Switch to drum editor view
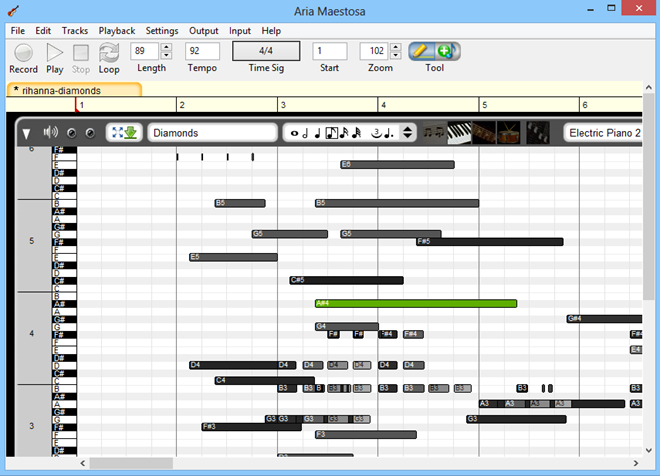The image size is (660, 476). pos(510,132)
